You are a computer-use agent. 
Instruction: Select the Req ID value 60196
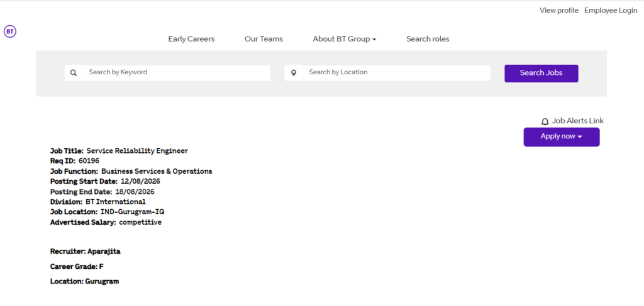89,161
